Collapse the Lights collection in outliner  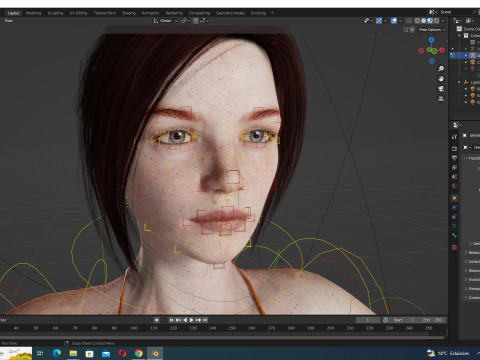click(x=459, y=82)
